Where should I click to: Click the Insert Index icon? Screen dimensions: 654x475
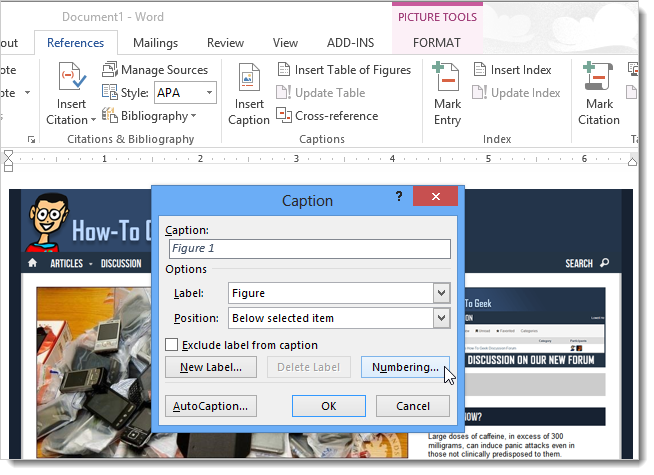pyautogui.click(x=480, y=70)
